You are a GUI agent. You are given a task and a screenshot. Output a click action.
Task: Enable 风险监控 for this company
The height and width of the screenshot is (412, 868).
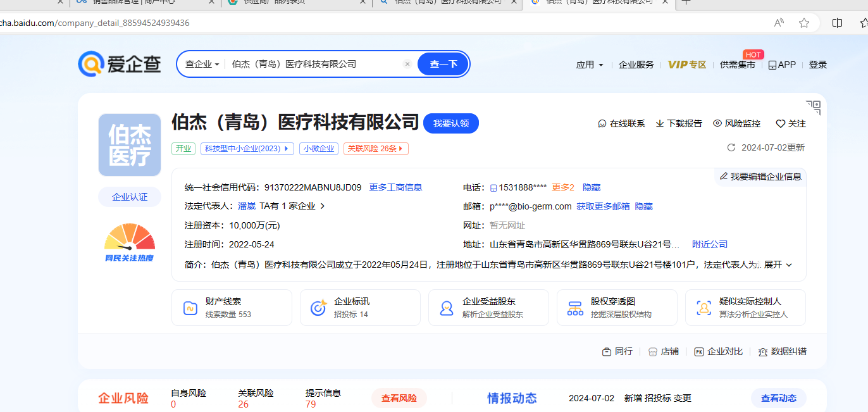pos(736,123)
